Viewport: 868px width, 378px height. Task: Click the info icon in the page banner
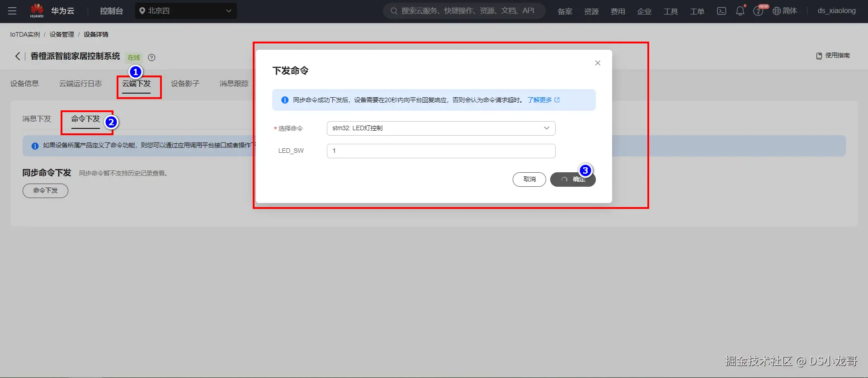coord(35,146)
